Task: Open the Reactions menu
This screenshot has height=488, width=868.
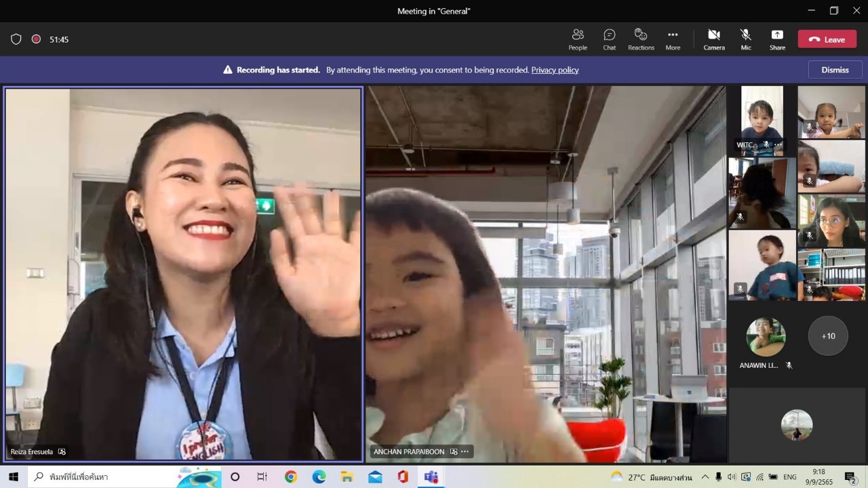Action: (x=641, y=39)
